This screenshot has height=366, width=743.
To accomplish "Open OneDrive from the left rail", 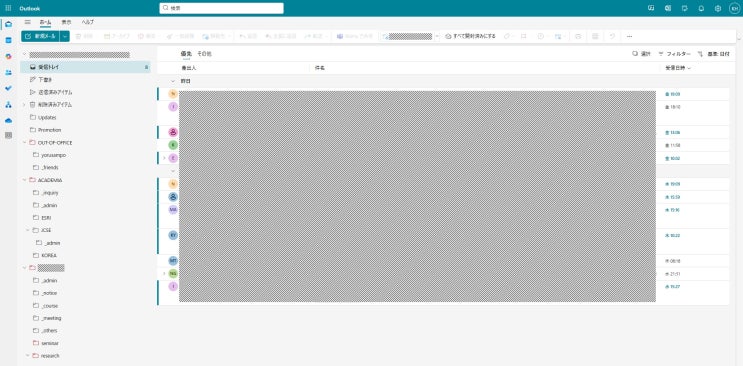I will (x=8, y=120).
